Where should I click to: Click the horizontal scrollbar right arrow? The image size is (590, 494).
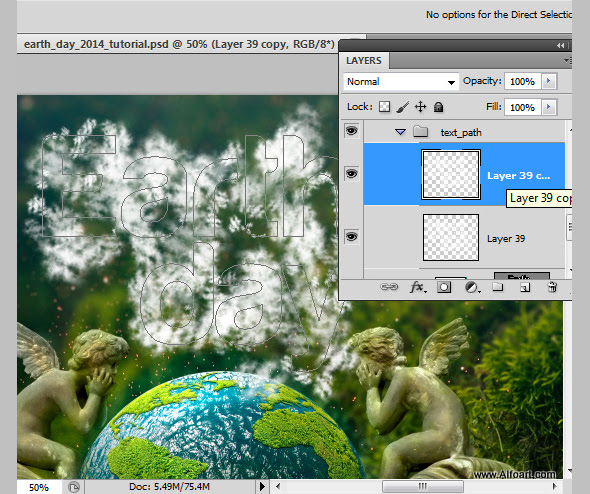[554, 486]
